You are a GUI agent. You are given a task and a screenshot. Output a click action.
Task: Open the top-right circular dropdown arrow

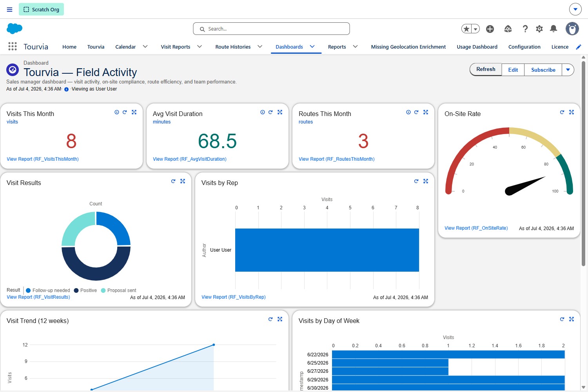575,9
